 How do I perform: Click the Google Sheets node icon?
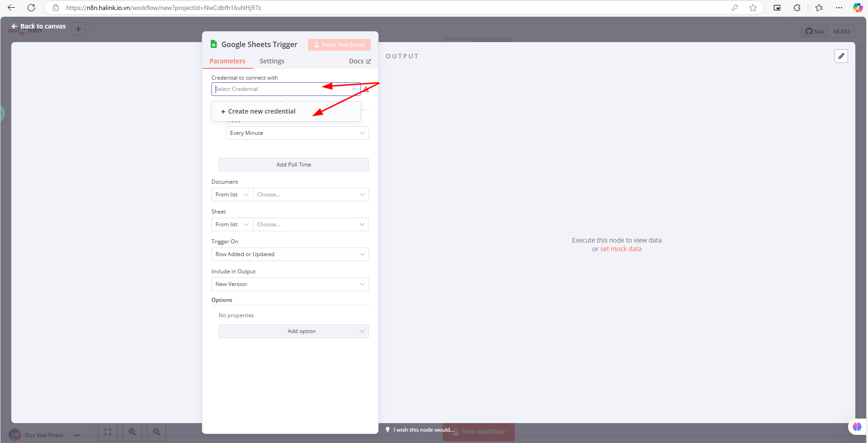[214, 44]
